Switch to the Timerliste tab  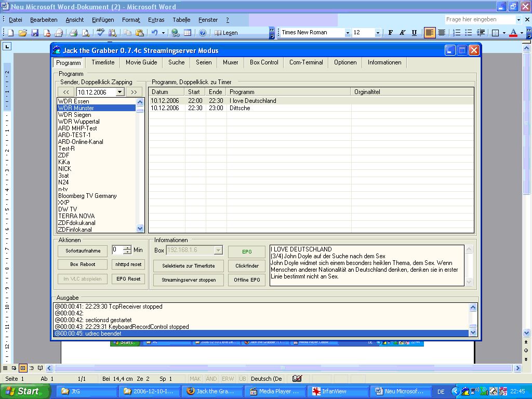coord(103,62)
